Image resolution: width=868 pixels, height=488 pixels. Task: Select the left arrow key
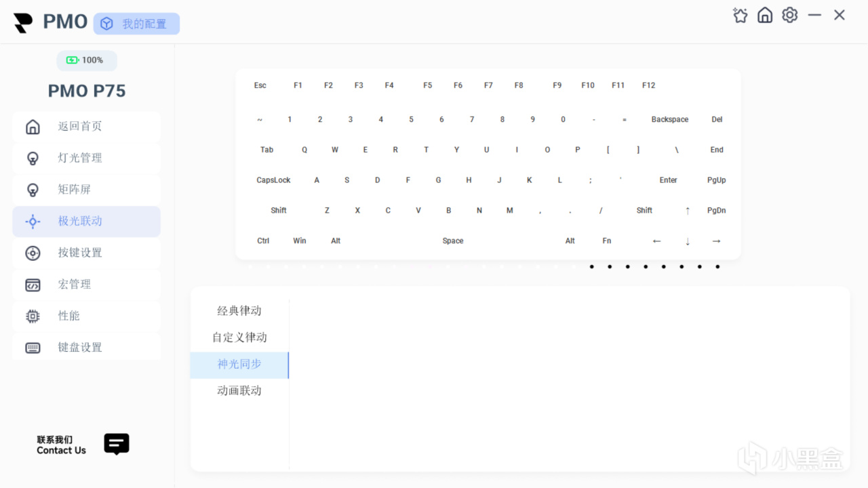[x=656, y=241]
